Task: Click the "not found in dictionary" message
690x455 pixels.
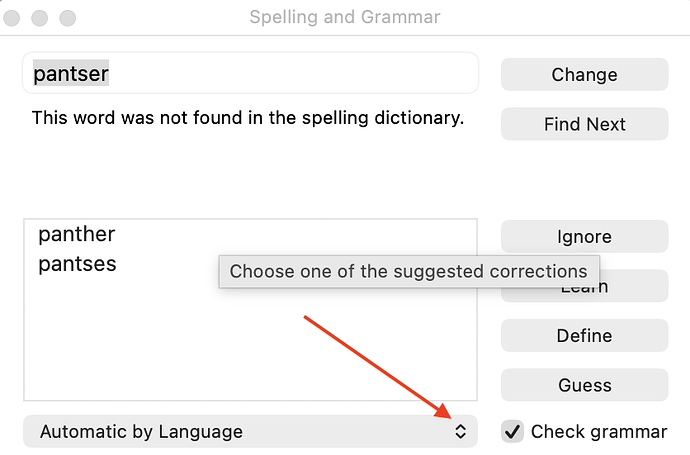Action: [248, 118]
